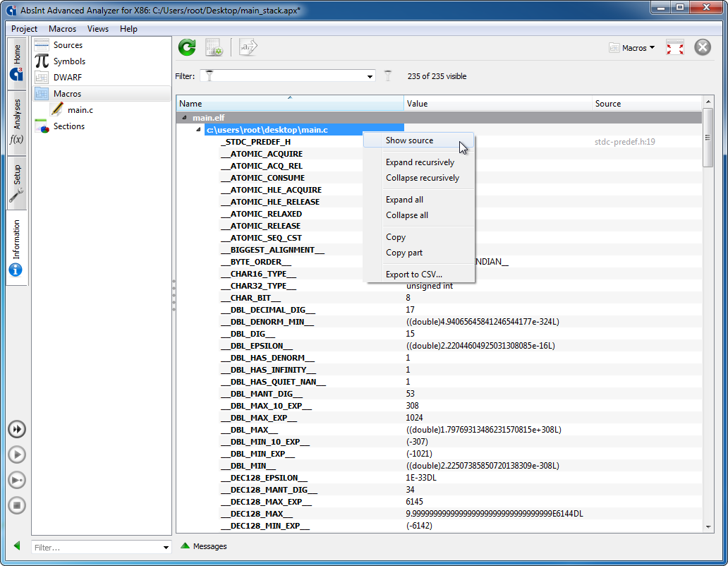Choose Collapse all in context menu

pyautogui.click(x=419, y=215)
